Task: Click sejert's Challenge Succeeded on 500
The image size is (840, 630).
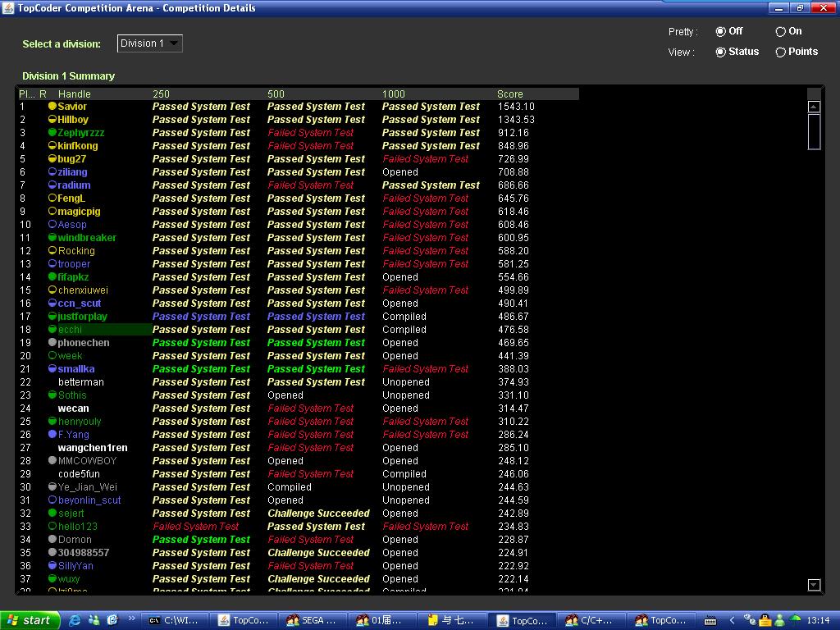Action: [319, 513]
